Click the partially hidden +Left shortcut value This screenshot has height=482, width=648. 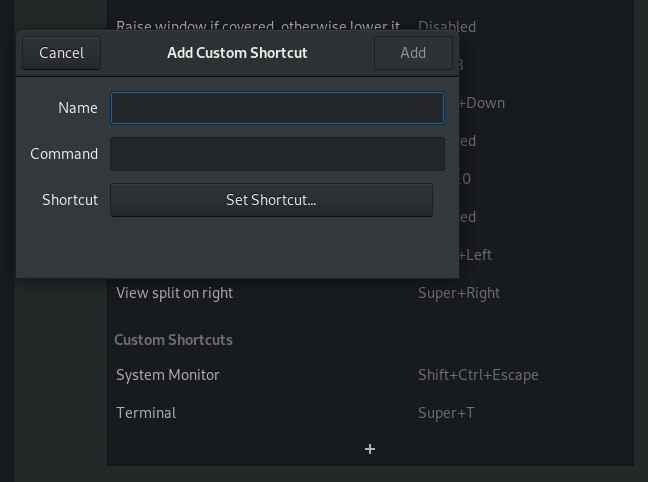(476, 255)
